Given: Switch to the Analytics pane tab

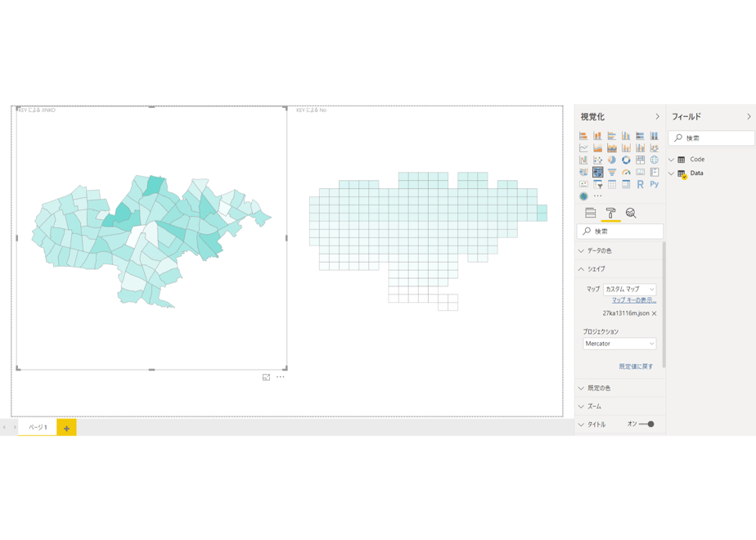Looking at the screenshot, I should point(631,213).
